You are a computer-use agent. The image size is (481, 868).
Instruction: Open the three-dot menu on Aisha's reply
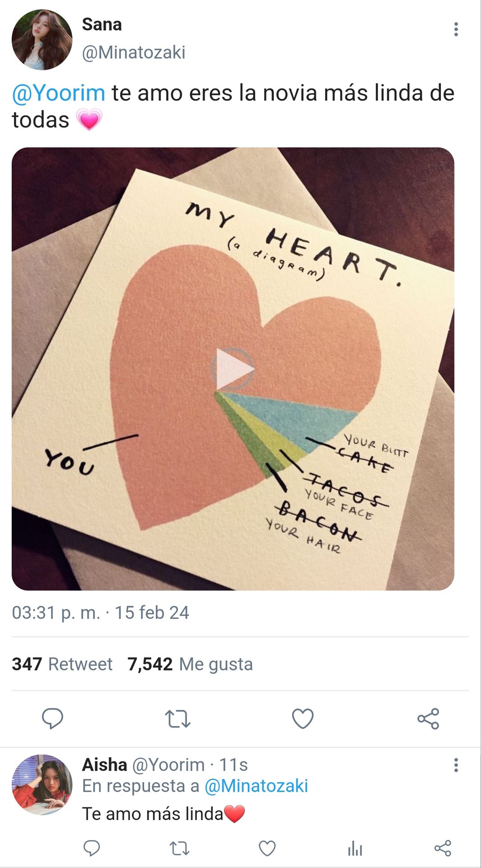click(456, 765)
